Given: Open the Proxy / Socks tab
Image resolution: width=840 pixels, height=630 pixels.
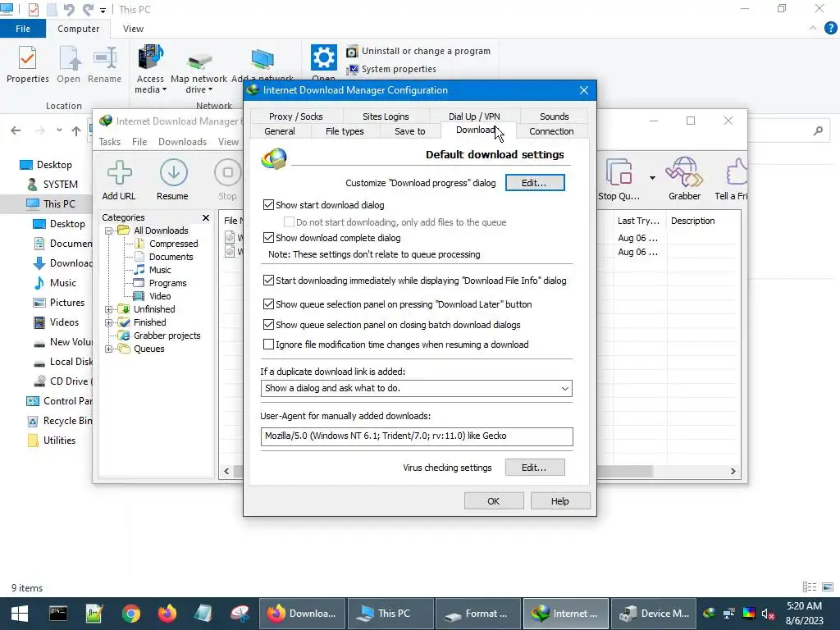Looking at the screenshot, I should point(295,116).
